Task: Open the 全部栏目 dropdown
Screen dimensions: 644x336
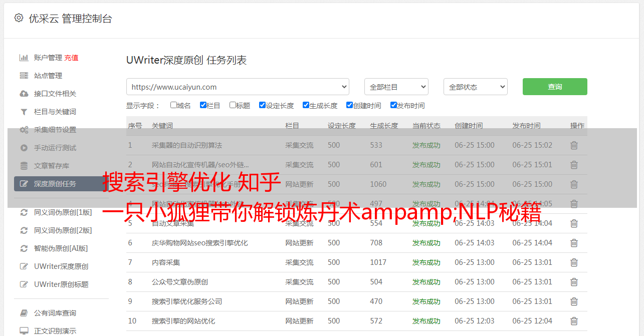Action: (396, 87)
